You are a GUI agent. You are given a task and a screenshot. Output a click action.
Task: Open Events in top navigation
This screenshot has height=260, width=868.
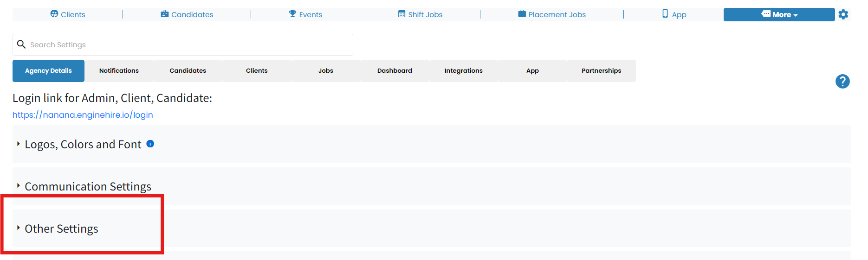tap(305, 14)
